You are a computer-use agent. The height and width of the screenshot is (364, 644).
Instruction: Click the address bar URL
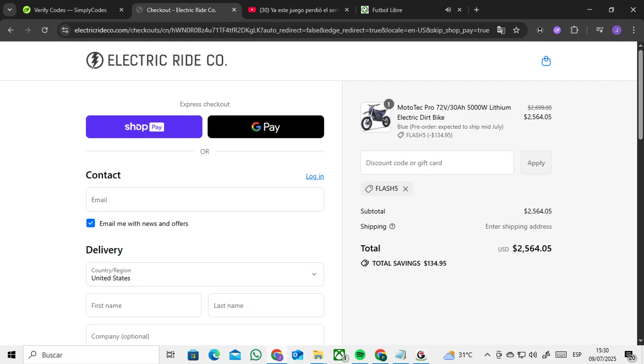coord(282,30)
